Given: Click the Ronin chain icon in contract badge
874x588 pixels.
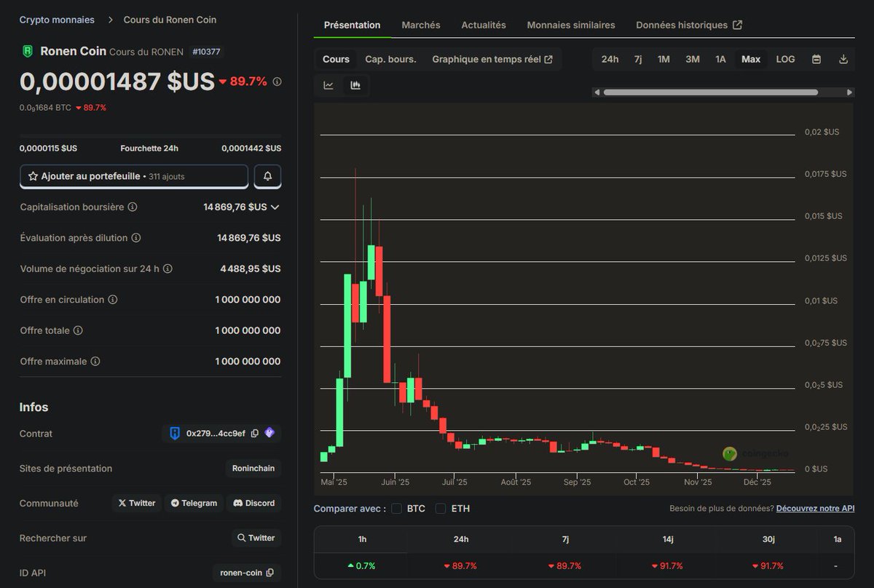Looking at the screenshot, I should (175, 433).
